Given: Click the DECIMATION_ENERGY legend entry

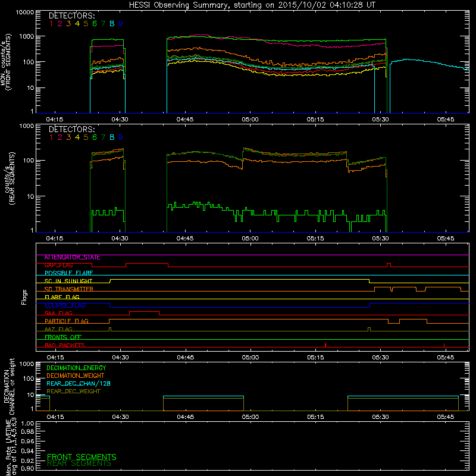Looking at the screenshot, I should [x=76, y=368].
